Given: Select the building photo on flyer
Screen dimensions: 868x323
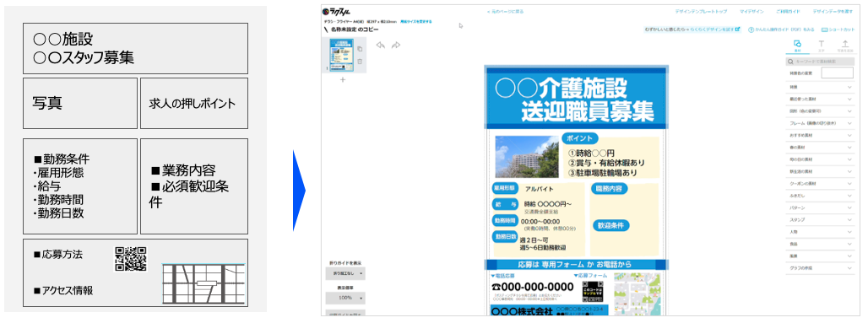Looking at the screenshot, I should (x=526, y=157).
